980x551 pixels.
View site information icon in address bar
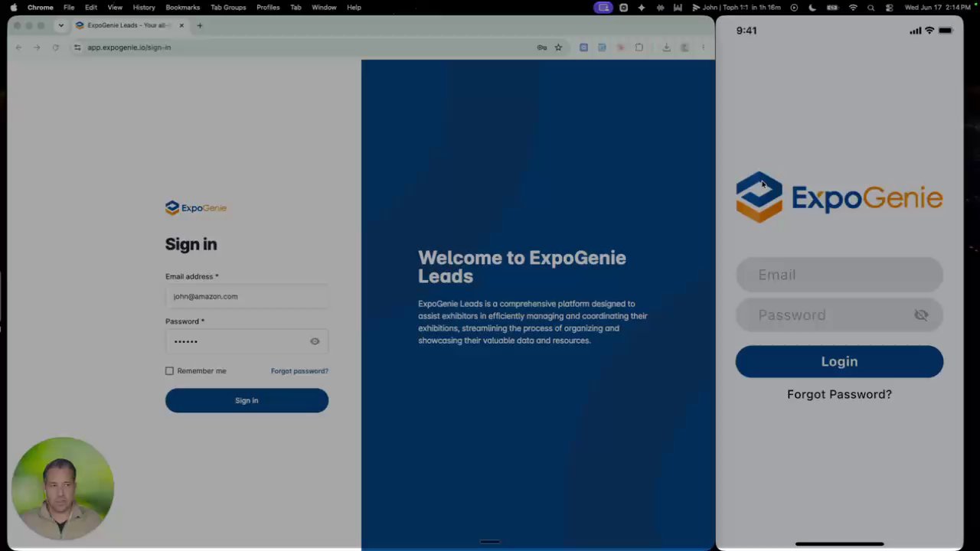coord(77,47)
